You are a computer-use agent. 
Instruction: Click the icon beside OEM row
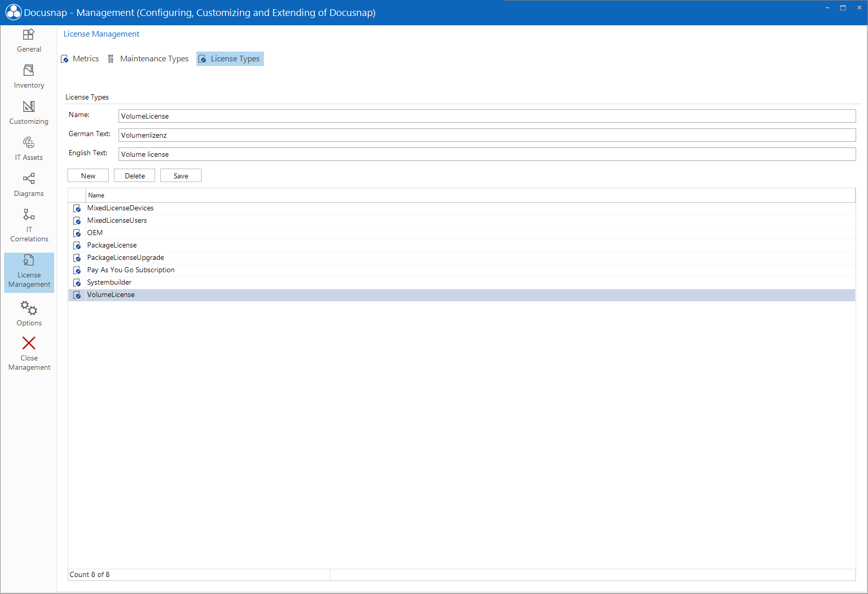coord(77,233)
